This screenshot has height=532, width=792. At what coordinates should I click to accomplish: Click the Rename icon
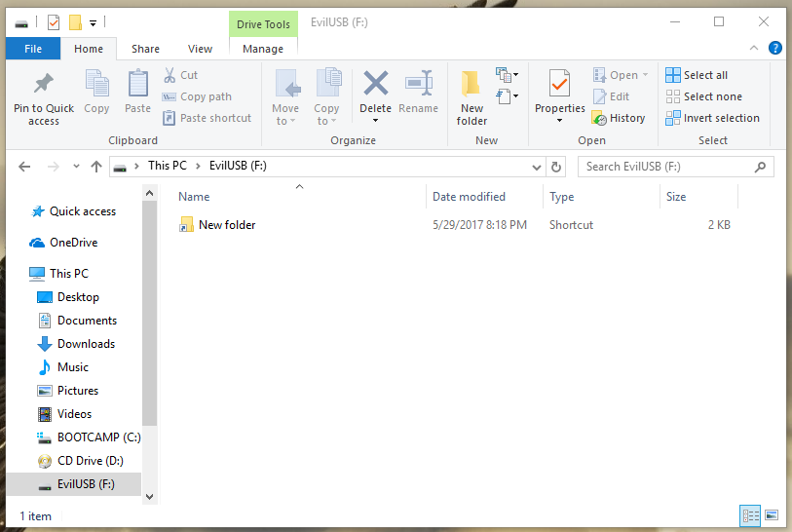click(418, 83)
